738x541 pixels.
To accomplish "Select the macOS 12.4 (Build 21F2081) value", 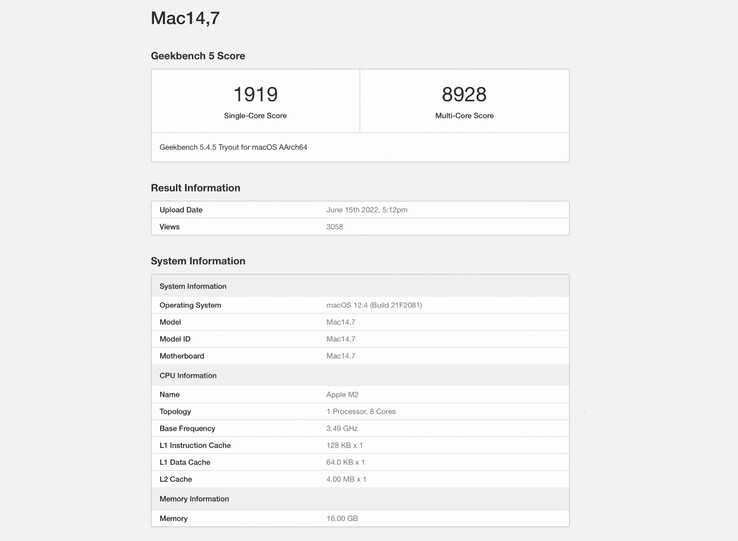I will click(x=374, y=305).
